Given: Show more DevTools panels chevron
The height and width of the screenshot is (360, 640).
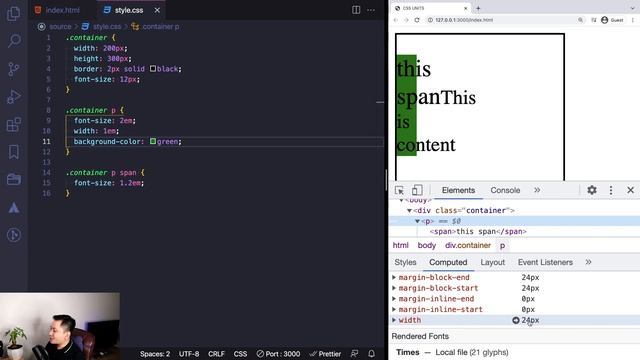Looking at the screenshot, I should (537, 190).
